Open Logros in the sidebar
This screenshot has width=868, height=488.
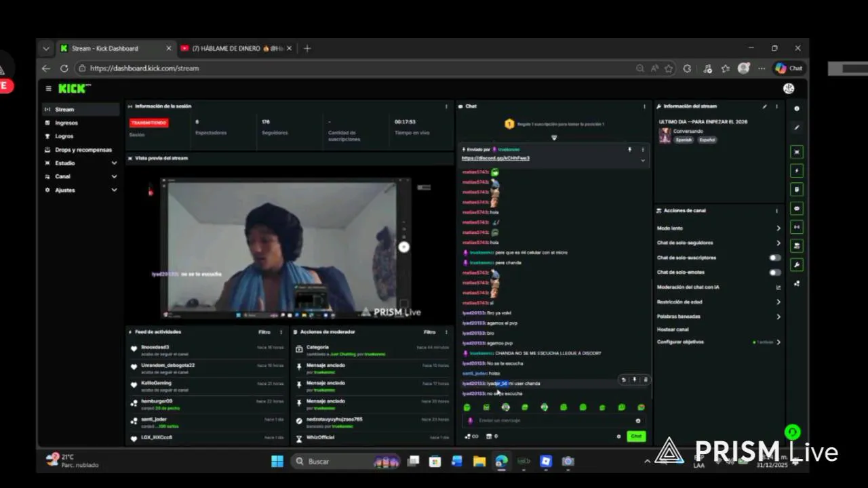click(x=81, y=136)
